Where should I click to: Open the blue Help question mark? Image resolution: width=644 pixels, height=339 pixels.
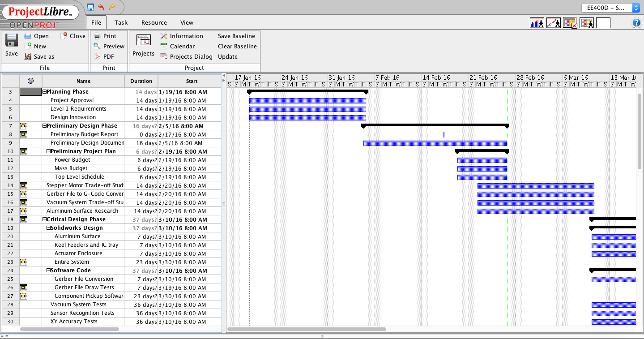636,23
